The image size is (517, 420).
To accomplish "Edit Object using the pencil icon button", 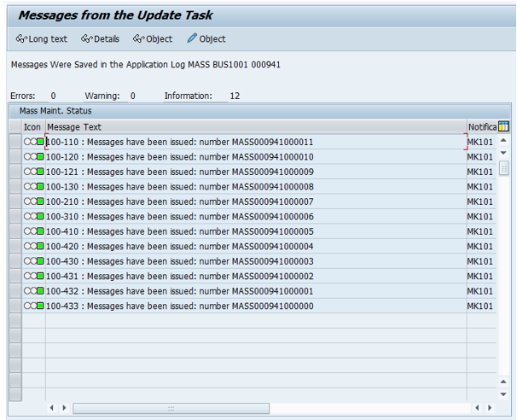I will click(206, 39).
